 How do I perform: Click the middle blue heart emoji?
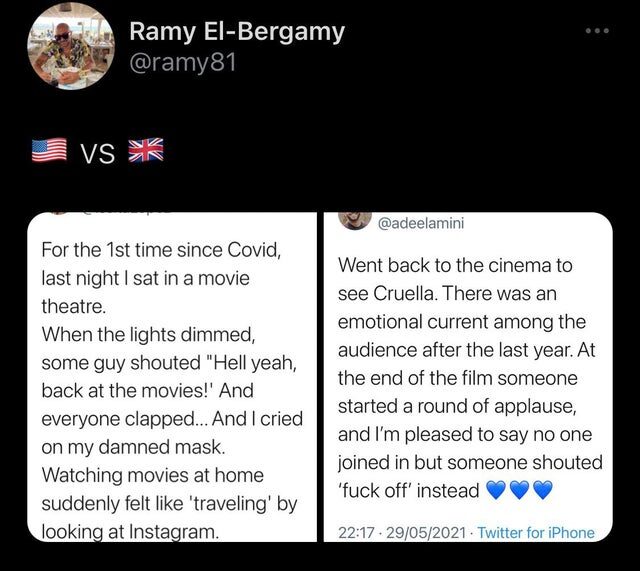(x=520, y=489)
